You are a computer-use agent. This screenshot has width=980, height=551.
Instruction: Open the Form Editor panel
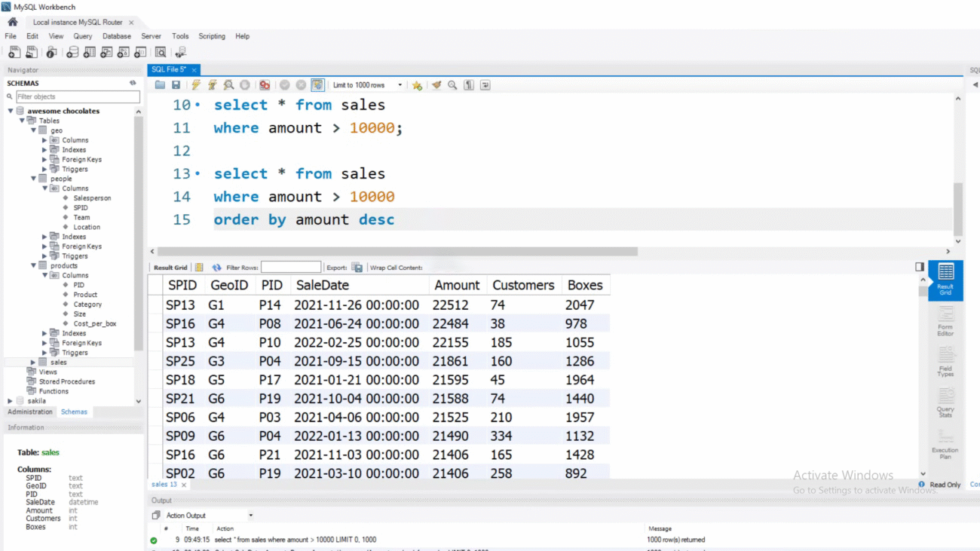945,321
